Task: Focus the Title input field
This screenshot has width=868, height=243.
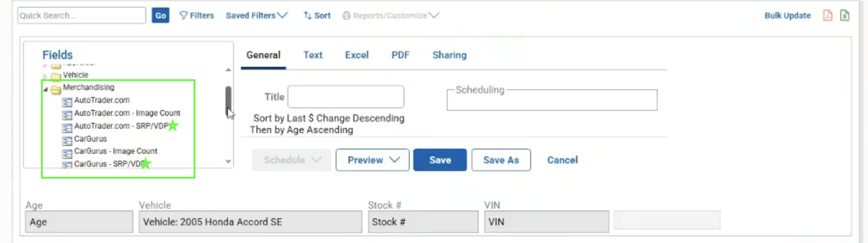Action: pos(346,97)
